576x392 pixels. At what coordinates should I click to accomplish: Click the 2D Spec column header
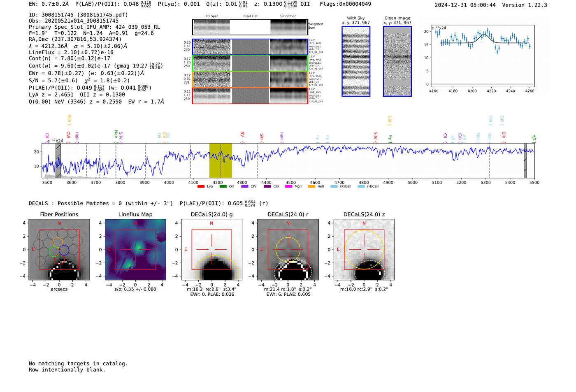coord(212,16)
